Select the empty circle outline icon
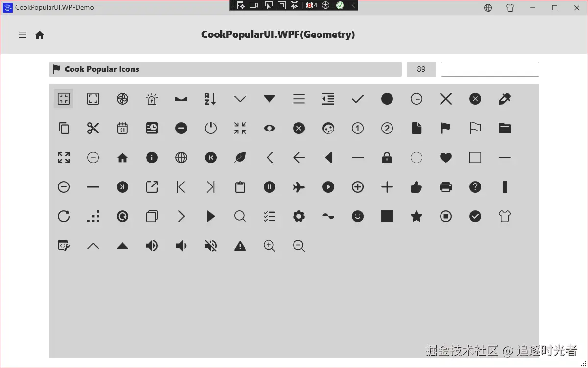This screenshot has height=368, width=588. point(416,158)
